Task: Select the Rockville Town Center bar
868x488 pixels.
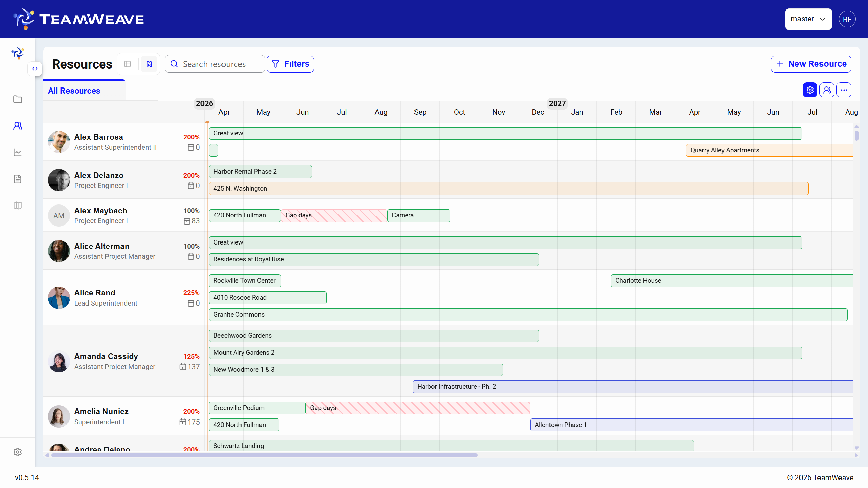Action: tap(245, 281)
